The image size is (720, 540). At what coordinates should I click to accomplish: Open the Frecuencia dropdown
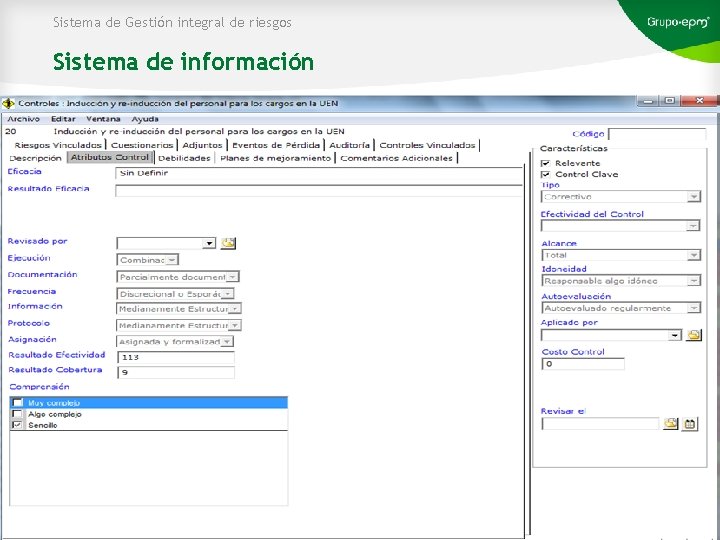[228, 293]
